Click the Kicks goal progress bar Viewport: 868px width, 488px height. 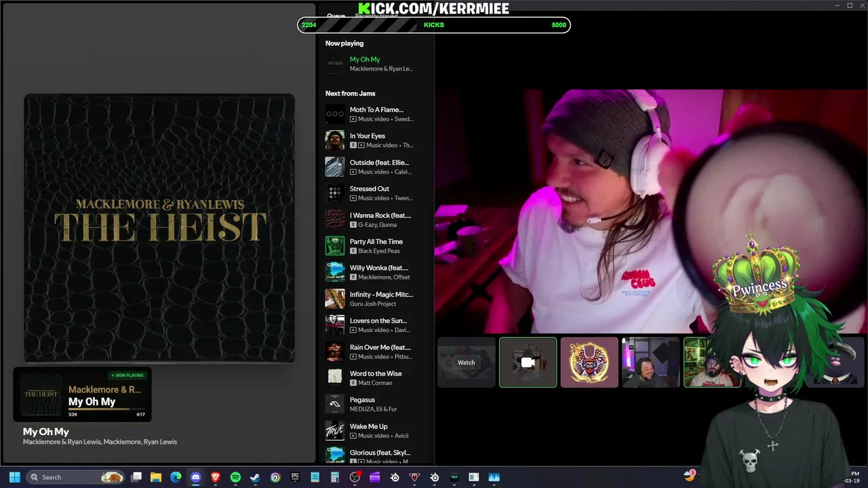click(434, 25)
